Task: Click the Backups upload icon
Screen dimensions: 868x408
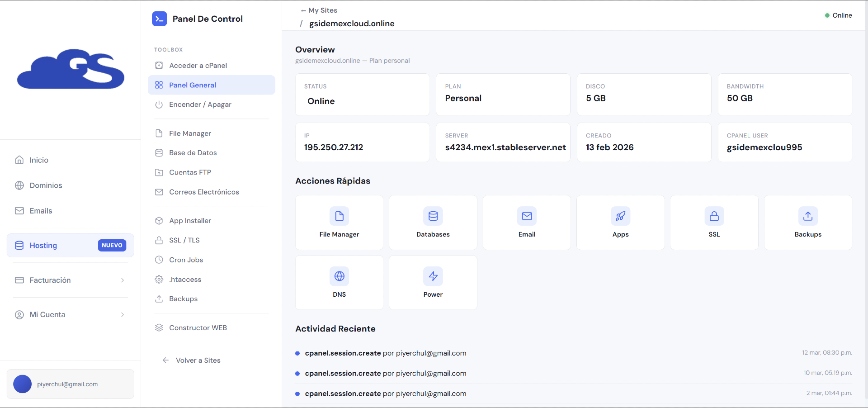Action: (x=808, y=216)
